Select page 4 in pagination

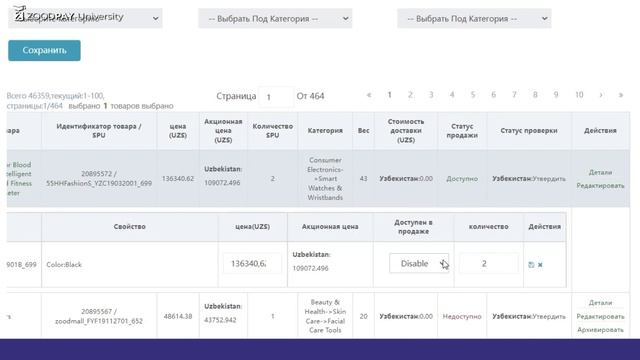pos(452,95)
